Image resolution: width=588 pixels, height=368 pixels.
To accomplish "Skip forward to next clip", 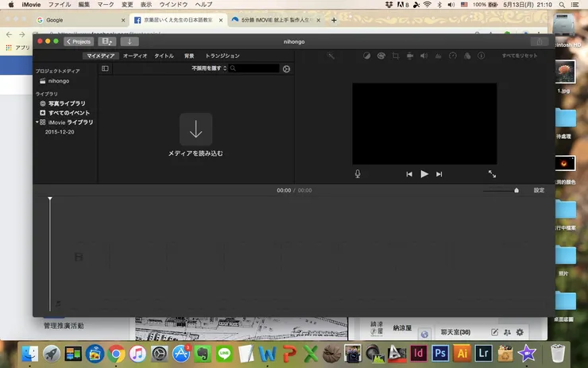I will tap(439, 174).
